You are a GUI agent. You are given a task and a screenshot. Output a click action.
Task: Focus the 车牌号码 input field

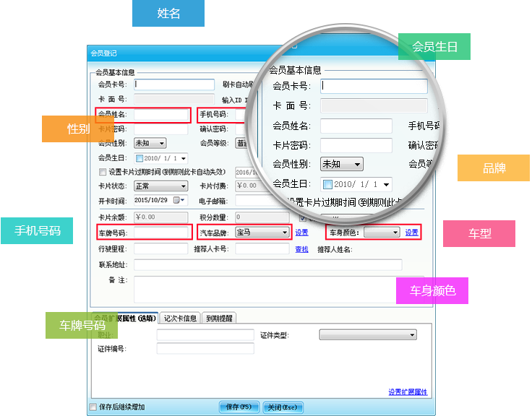pyautogui.click(x=160, y=233)
